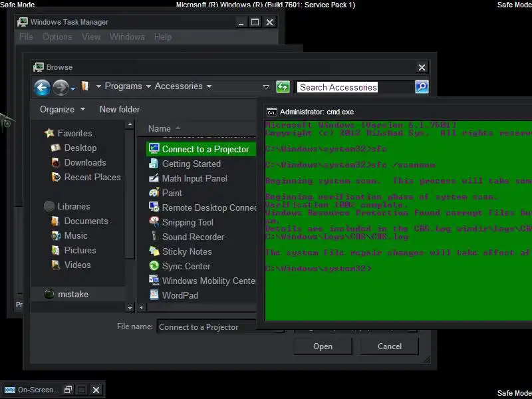Expand arrow after Accessories breadcrumb

pyautogui.click(x=209, y=86)
